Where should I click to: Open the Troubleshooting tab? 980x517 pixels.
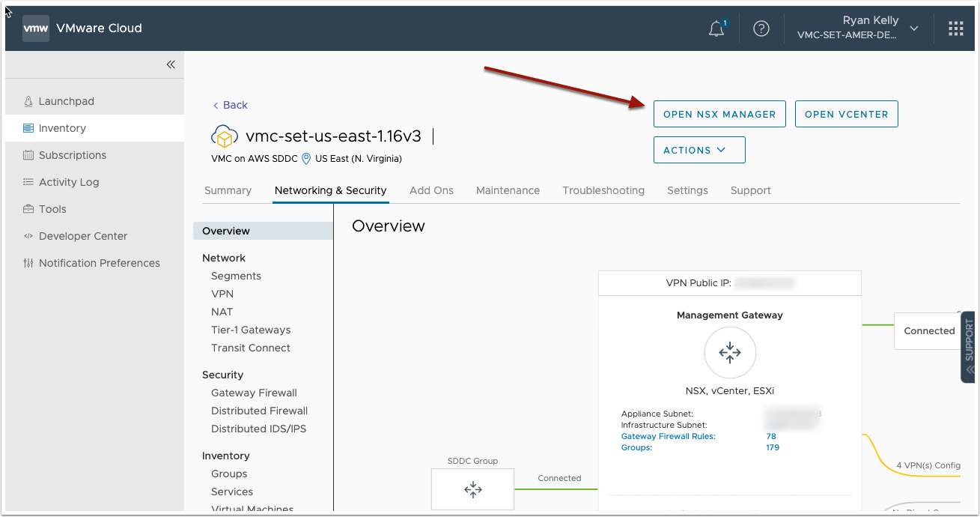tap(603, 190)
